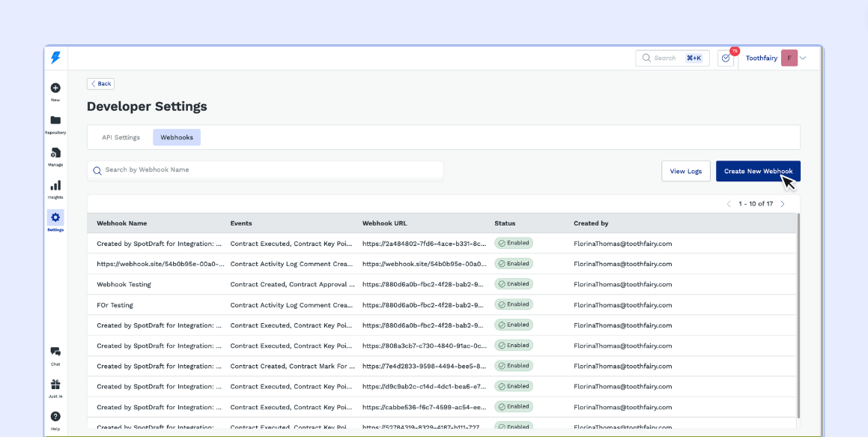868x437 pixels.
Task: Click the Help question mark icon
Action: 55,417
